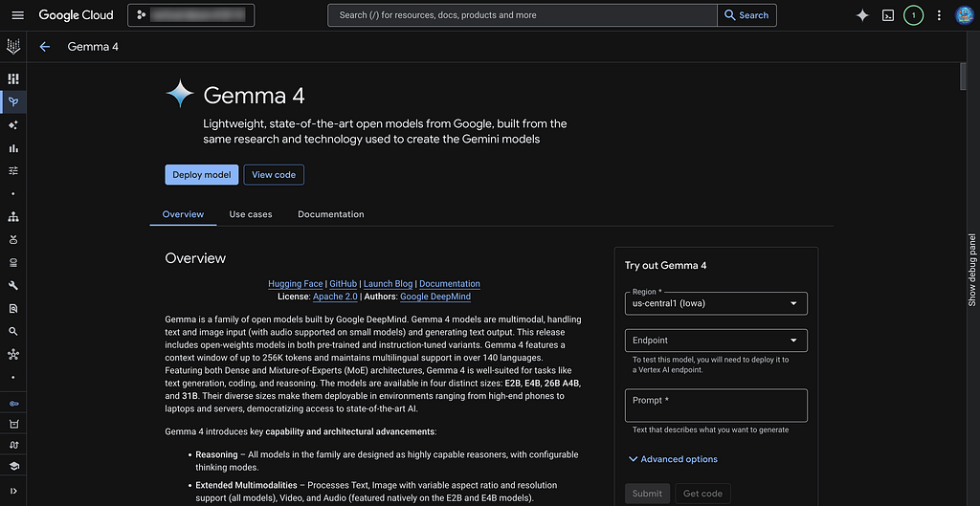Viewport: 980px width, 506px height.
Task: Go back using the arrow beside Gemma 4
Action: (x=44, y=47)
